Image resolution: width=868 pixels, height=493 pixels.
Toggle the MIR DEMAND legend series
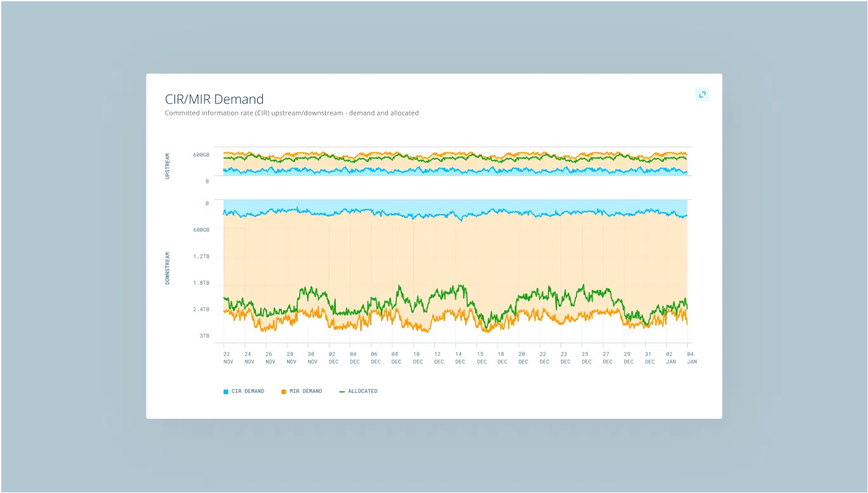(x=305, y=391)
